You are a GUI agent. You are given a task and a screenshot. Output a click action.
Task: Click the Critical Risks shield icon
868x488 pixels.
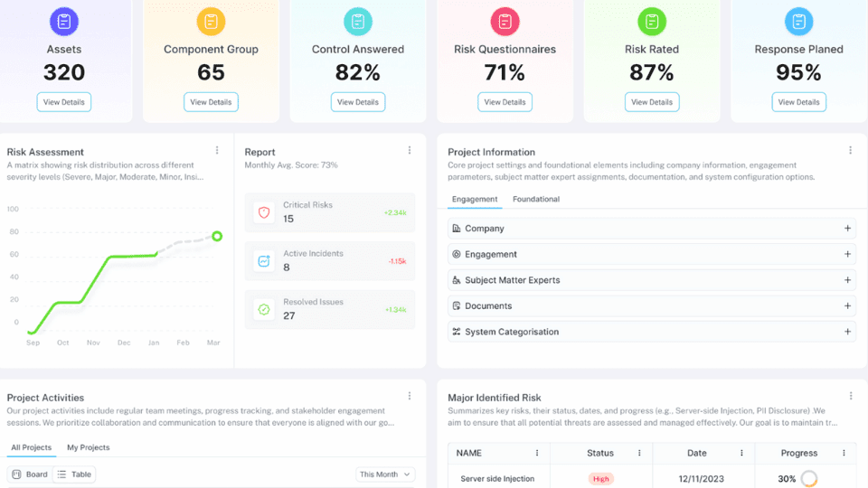pos(264,212)
